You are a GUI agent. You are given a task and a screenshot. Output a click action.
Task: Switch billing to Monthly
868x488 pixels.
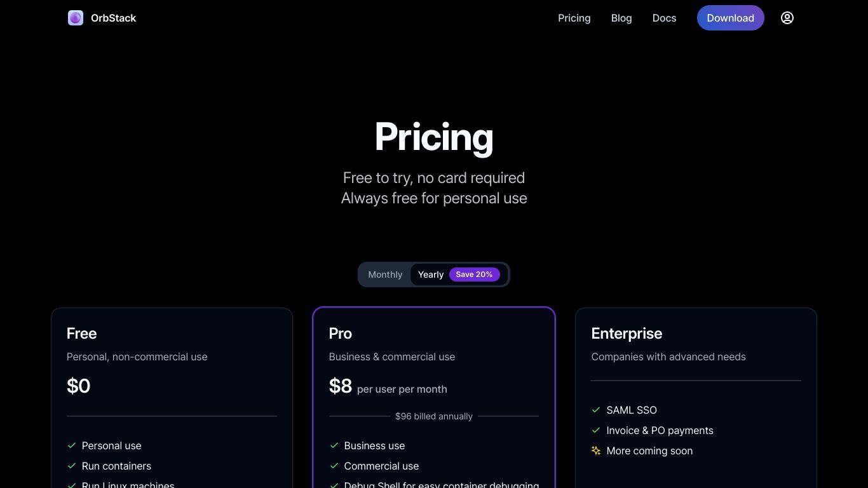(385, 274)
